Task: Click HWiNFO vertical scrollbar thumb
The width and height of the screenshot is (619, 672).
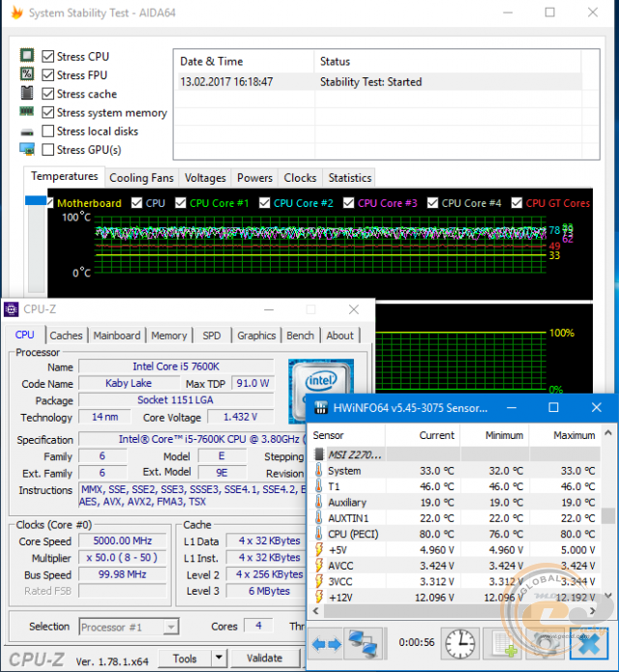Action: click(x=607, y=516)
